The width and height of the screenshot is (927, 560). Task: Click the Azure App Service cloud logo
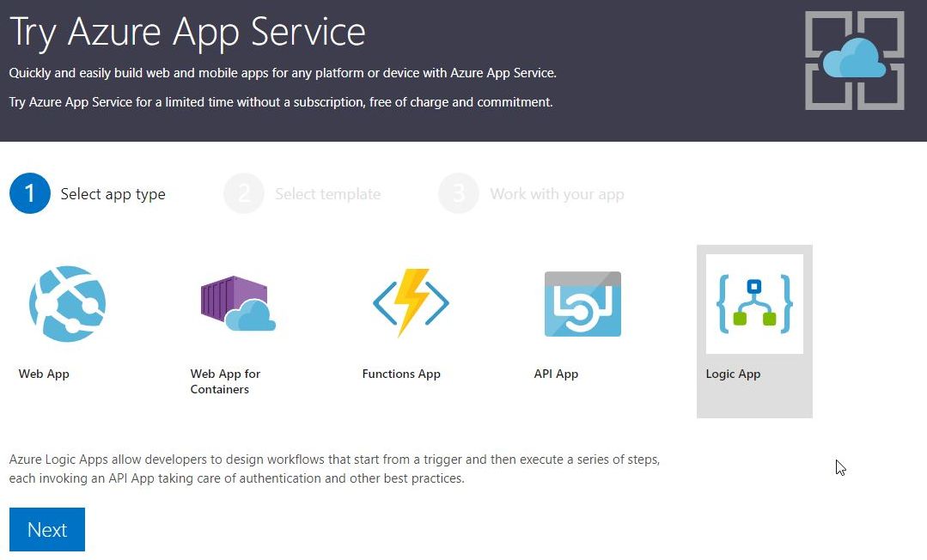pyautogui.click(x=854, y=60)
